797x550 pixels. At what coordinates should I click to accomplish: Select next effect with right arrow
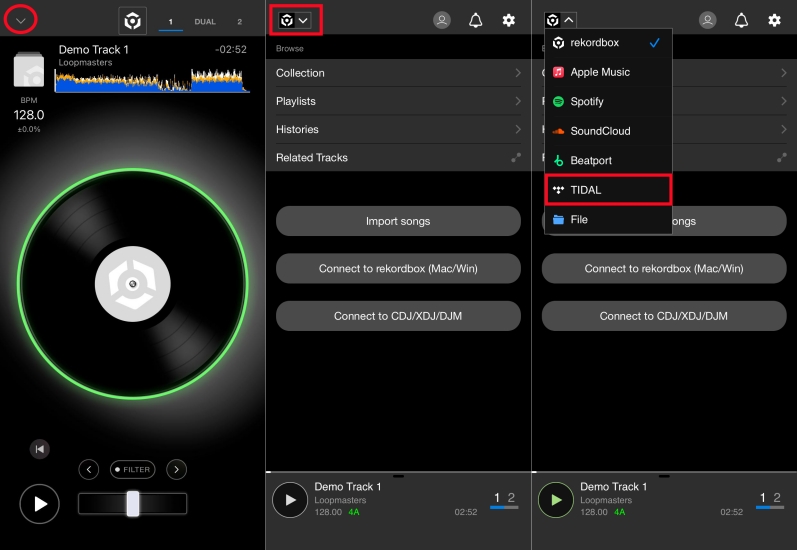tap(176, 469)
